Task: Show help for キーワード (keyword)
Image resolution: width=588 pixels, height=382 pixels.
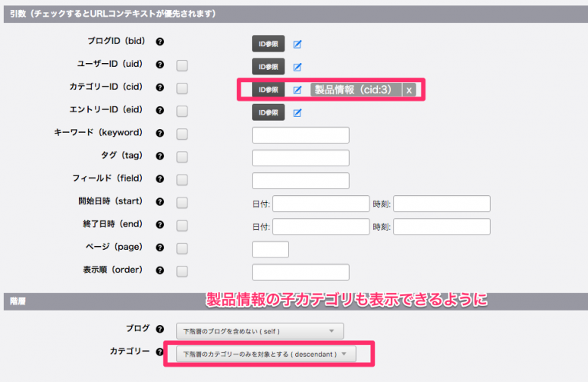Action: click(x=160, y=134)
